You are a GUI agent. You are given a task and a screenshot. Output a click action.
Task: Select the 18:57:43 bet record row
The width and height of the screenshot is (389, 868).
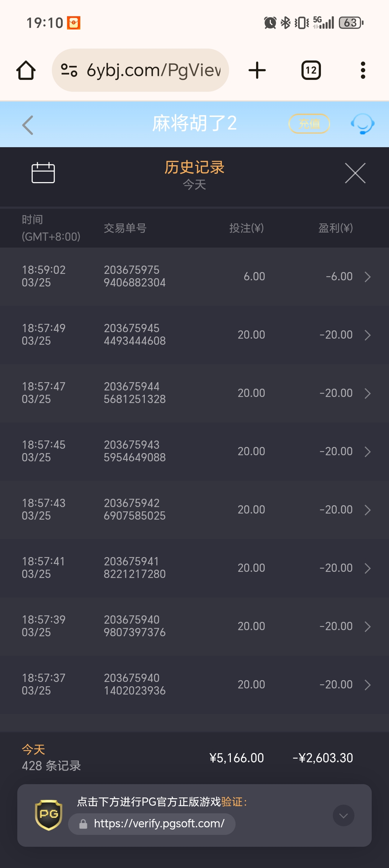click(194, 510)
